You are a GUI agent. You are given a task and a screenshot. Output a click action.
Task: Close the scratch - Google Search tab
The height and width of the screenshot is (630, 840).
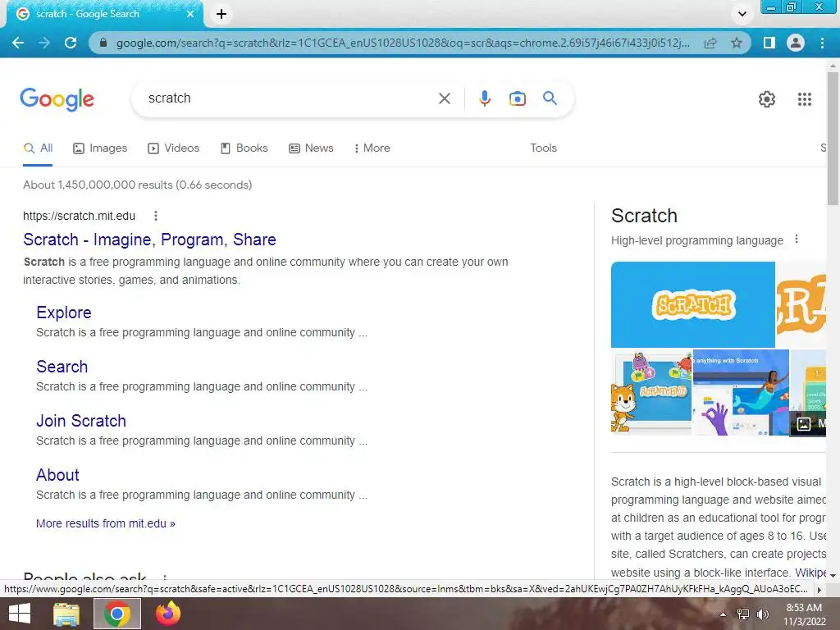tap(190, 14)
